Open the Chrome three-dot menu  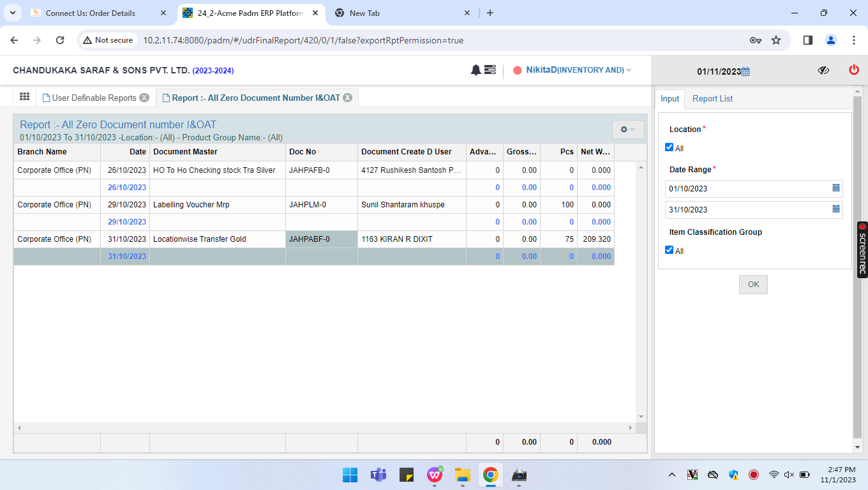[x=854, y=40]
